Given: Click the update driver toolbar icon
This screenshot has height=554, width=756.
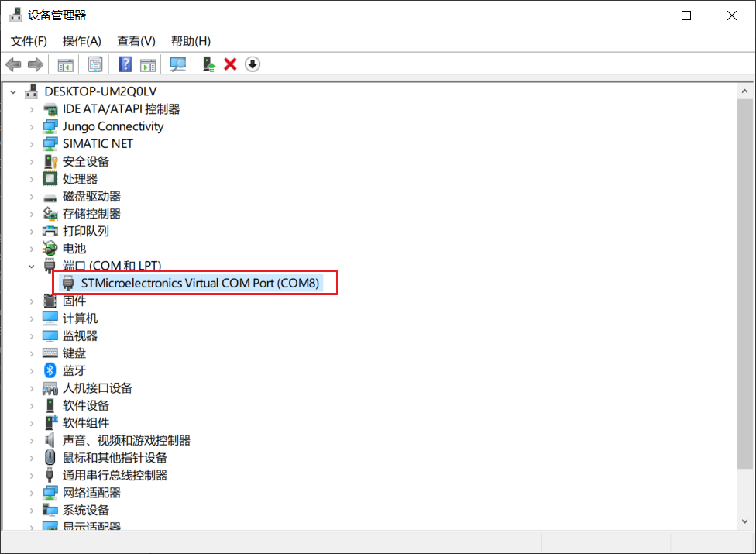Looking at the screenshot, I should tap(208, 64).
